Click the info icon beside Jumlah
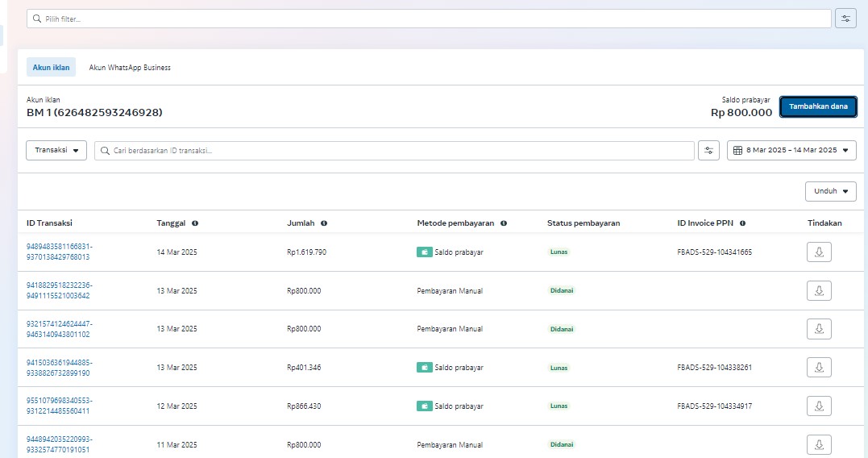This screenshot has width=868, height=458. [x=324, y=223]
